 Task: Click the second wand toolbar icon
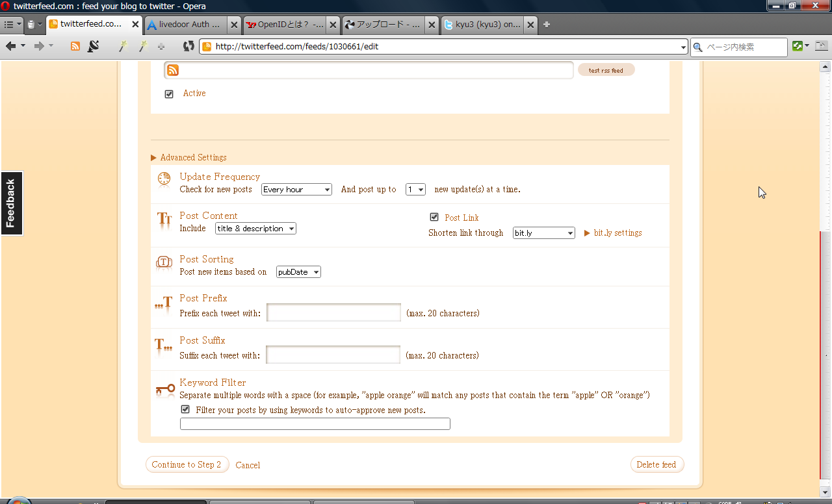[x=143, y=46]
